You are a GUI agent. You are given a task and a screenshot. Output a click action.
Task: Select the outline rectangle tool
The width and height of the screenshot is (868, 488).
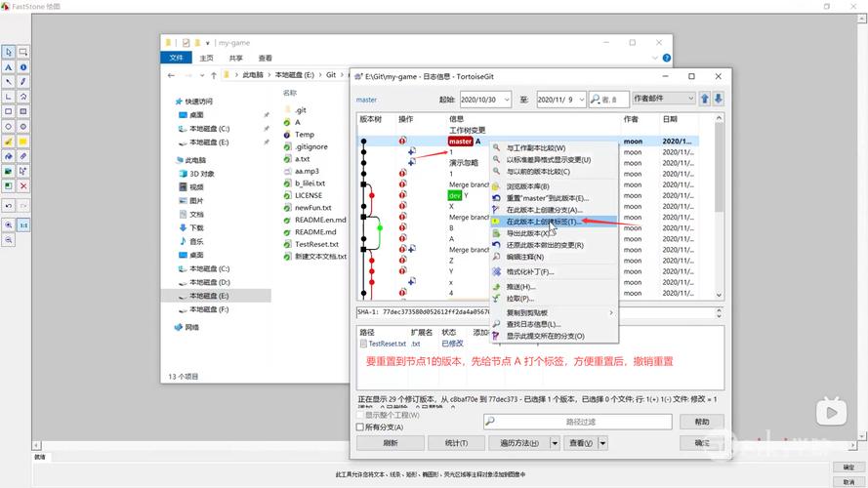coord(9,112)
